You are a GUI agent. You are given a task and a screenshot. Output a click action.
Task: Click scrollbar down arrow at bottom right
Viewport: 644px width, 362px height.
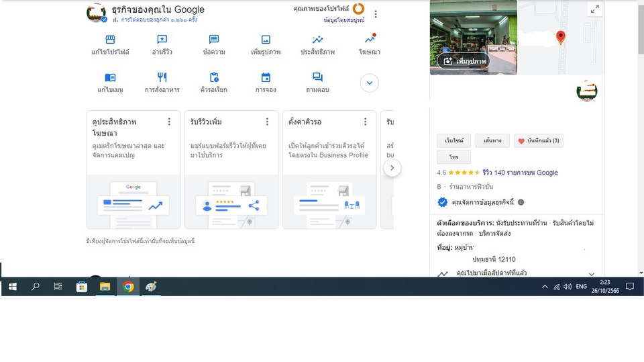641,273
